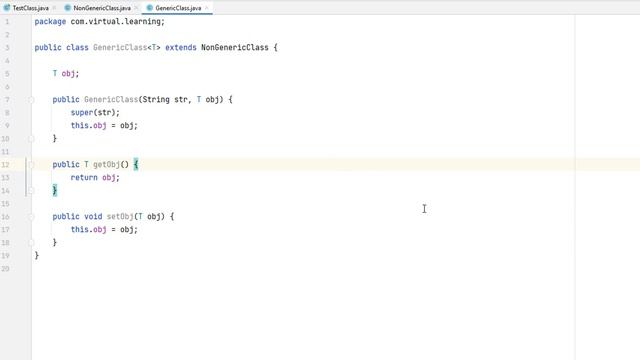Viewport: 640px width, 360px height.
Task: Click the fold end marker at line 18
Action: click(x=31, y=243)
